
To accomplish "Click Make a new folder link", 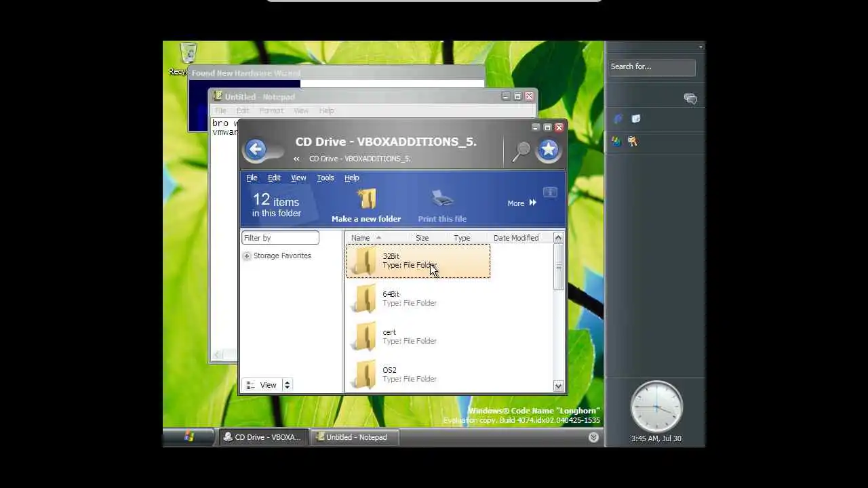I will [366, 219].
